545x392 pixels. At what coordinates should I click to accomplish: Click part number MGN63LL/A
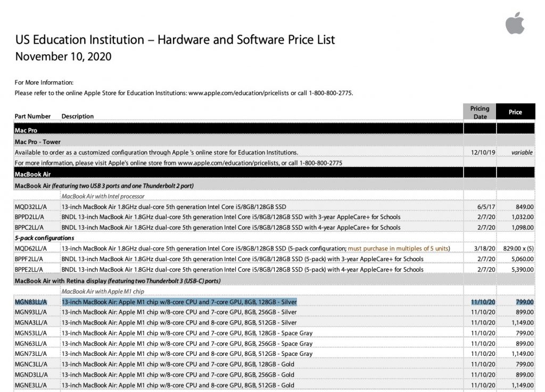pos(30,344)
